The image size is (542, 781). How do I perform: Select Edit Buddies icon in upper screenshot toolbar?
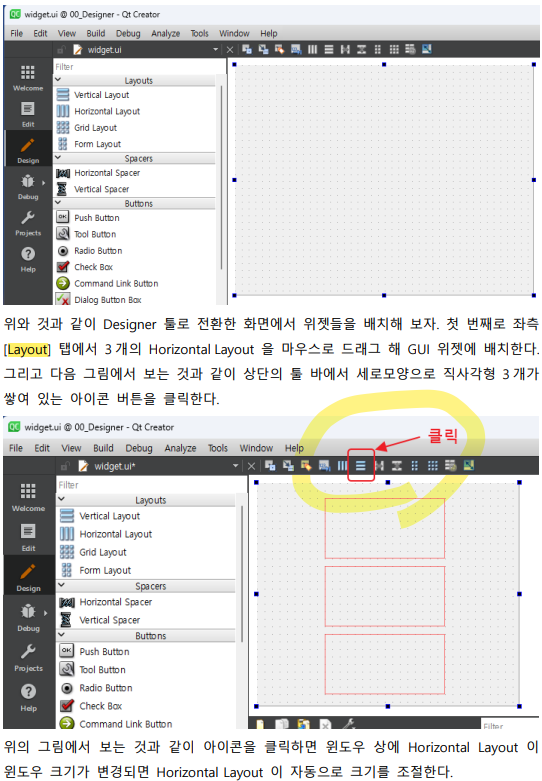coord(279,49)
